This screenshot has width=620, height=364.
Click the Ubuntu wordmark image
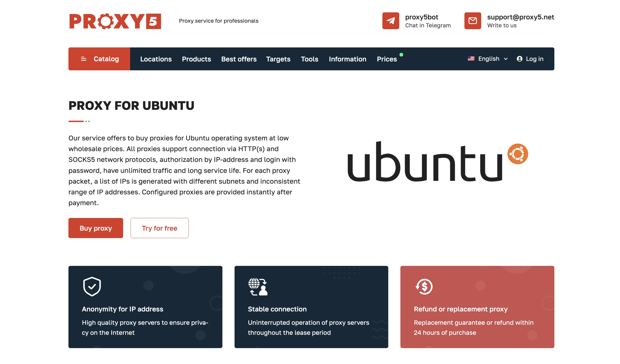(438, 162)
